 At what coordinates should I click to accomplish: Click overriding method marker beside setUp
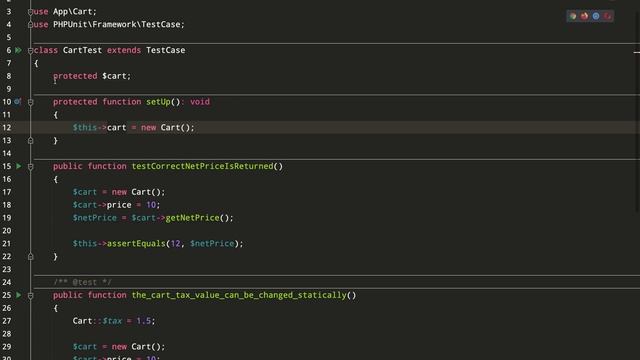[x=18, y=101]
